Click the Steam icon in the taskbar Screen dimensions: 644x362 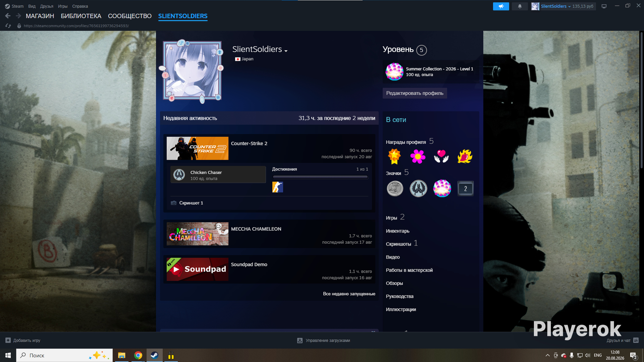[154, 355]
